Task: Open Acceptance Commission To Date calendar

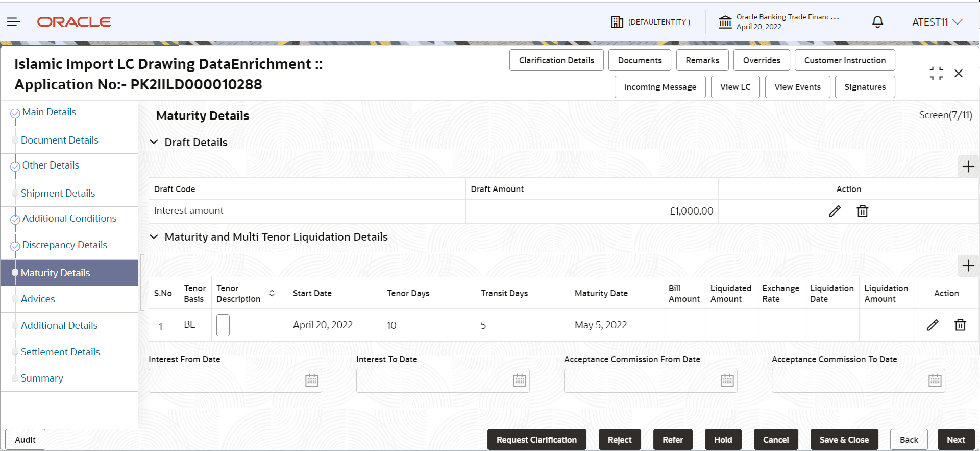Action: (935, 381)
